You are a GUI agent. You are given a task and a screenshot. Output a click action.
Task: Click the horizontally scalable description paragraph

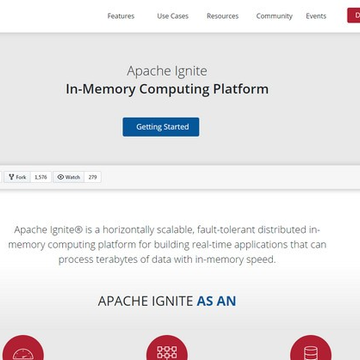[x=167, y=244]
